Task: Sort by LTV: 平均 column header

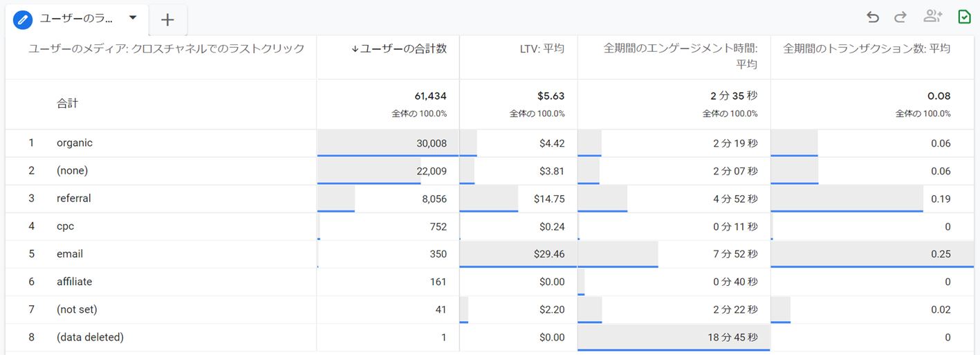Action: 543,48
